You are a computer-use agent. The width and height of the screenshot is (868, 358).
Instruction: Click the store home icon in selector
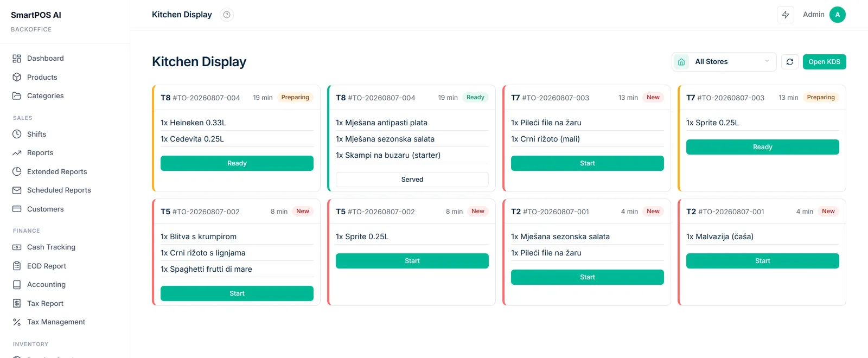click(681, 62)
